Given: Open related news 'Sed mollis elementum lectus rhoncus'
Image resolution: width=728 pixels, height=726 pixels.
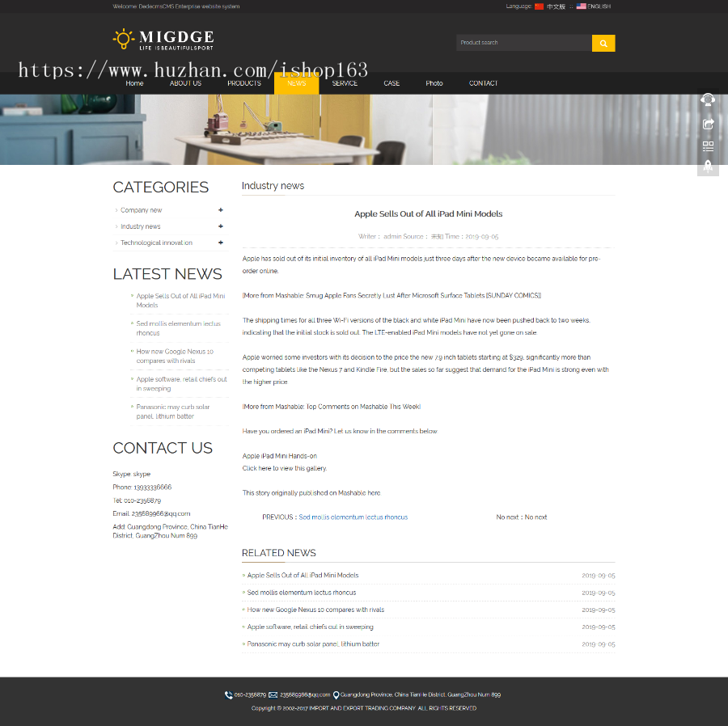Looking at the screenshot, I should (302, 593).
